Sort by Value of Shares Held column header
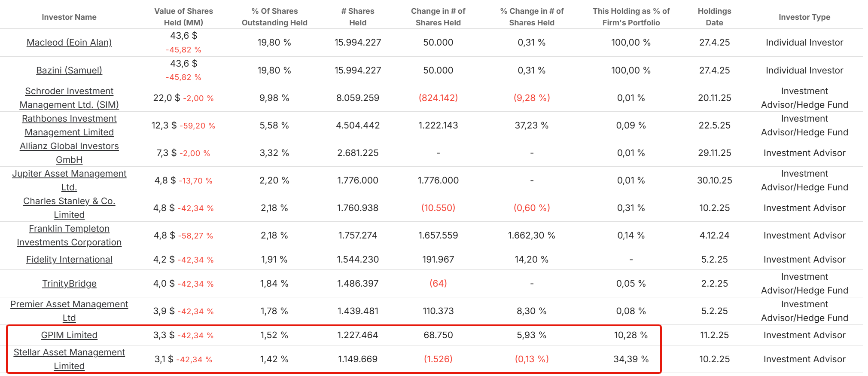Screen dimensions: 868x376 coord(183,17)
